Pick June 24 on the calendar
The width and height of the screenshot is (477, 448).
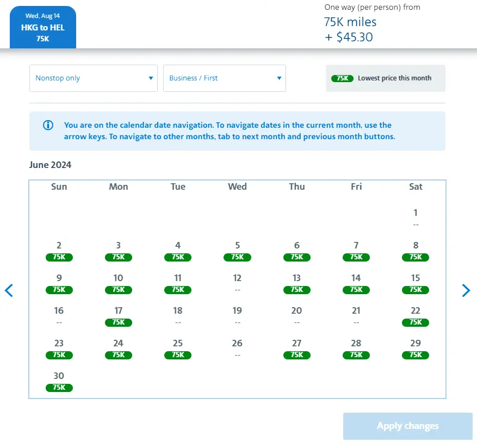click(x=119, y=349)
